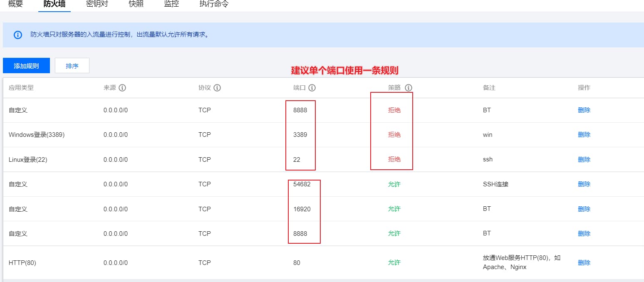The width and height of the screenshot is (644, 282).
Task: Click the 排序 button
Action: point(72,66)
